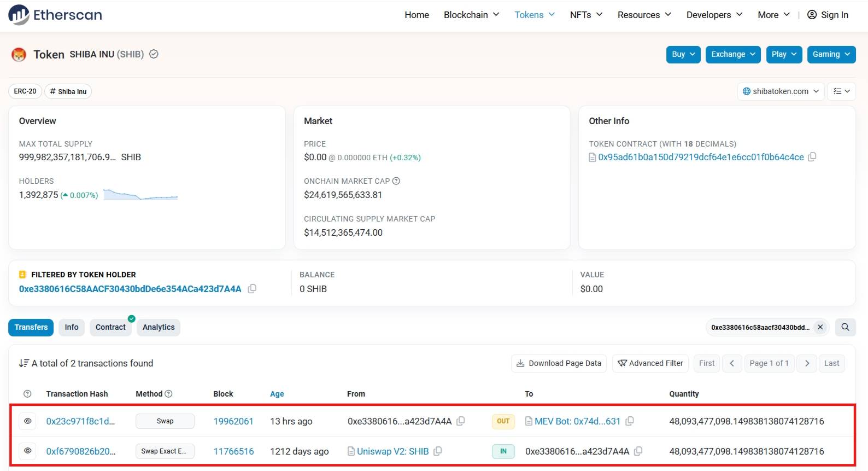Remove the 0xe3380616c58aacf address filter
868x471 pixels.
820,327
